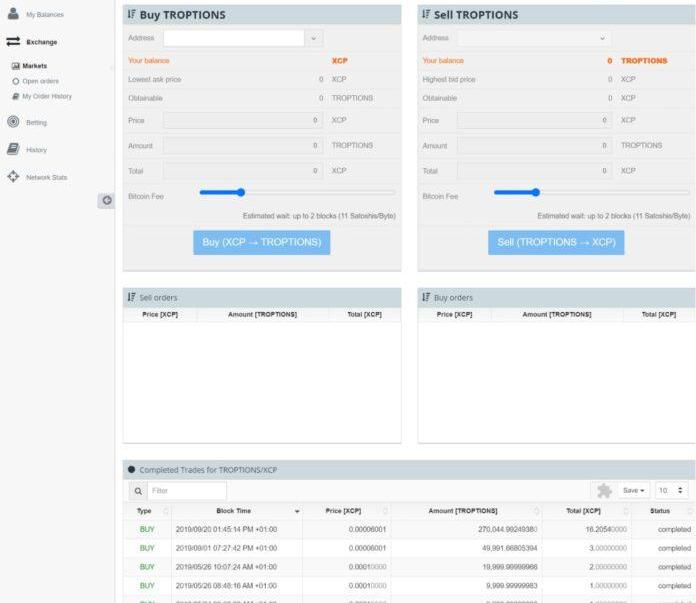Open the Betting section target icon
The image size is (696, 603).
pyautogui.click(x=13, y=122)
